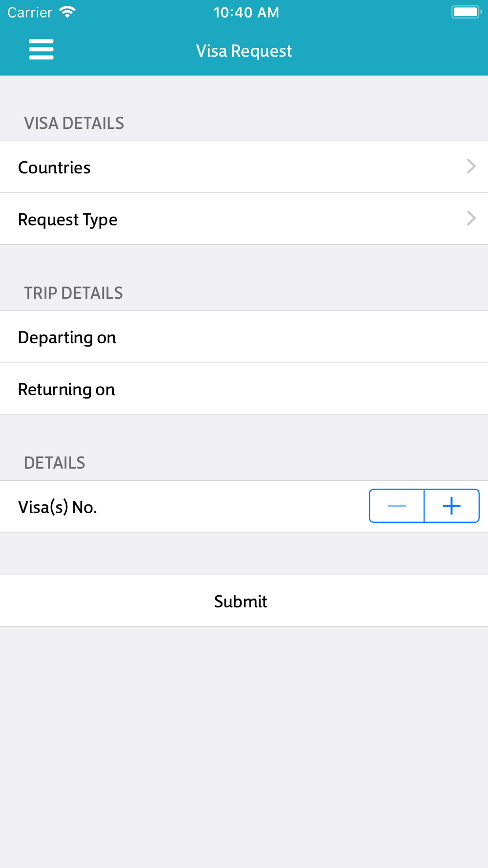Tap the Visa Request title

pyautogui.click(x=244, y=51)
